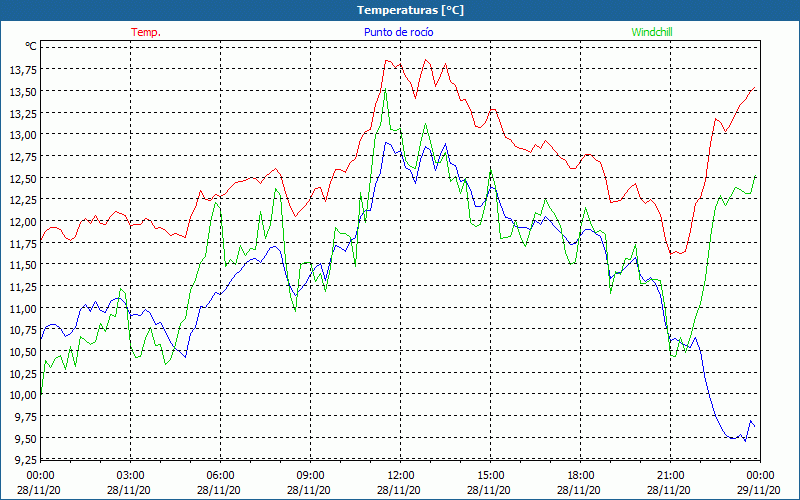
Task: Click the 13,25 y-axis value
Action: 23,114
